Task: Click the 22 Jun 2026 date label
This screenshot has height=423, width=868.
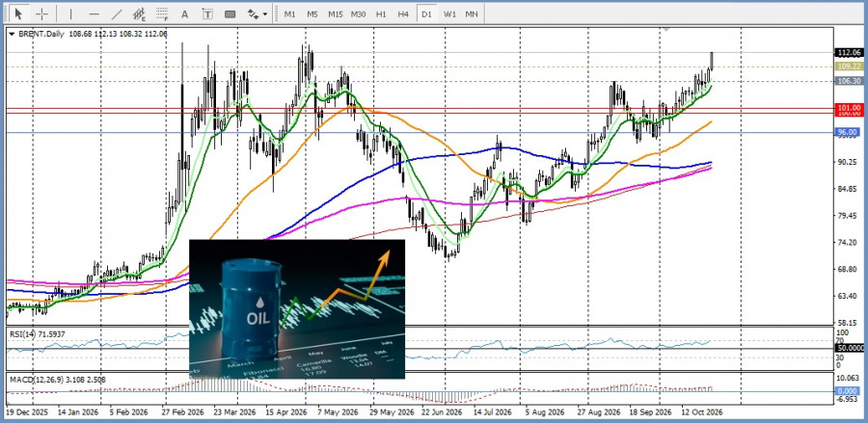Action: [443, 412]
